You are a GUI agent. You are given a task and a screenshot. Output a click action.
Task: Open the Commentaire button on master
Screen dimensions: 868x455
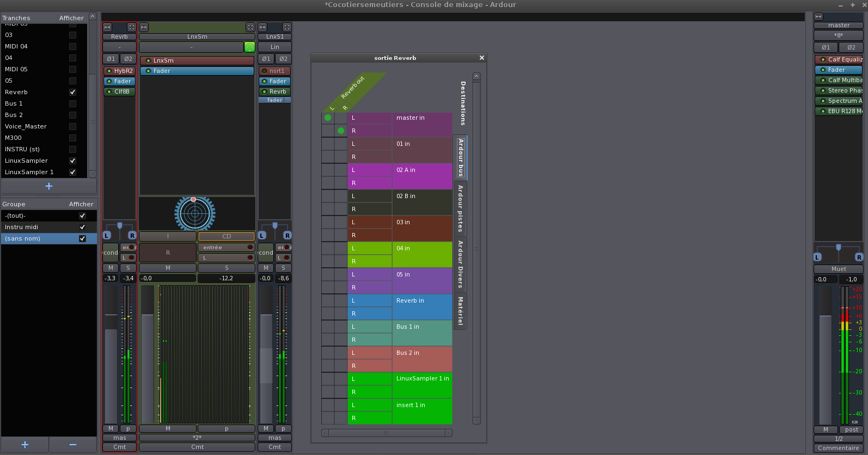tap(839, 448)
